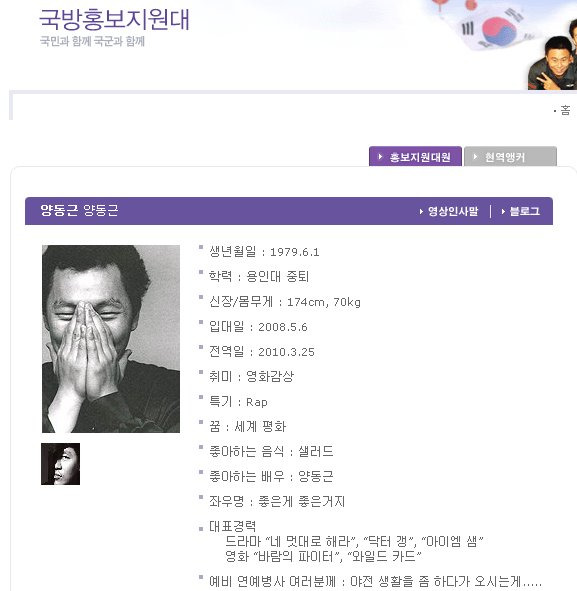The image size is (577, 591).
Task: Switch to the 현역앵커 tab
Action: pos(510,156)
